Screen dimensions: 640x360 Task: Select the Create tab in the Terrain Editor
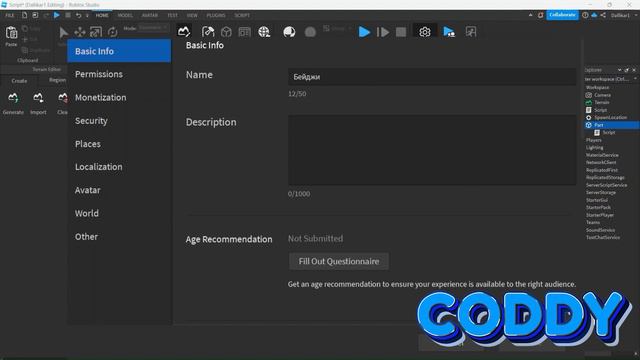coord(19,80)
